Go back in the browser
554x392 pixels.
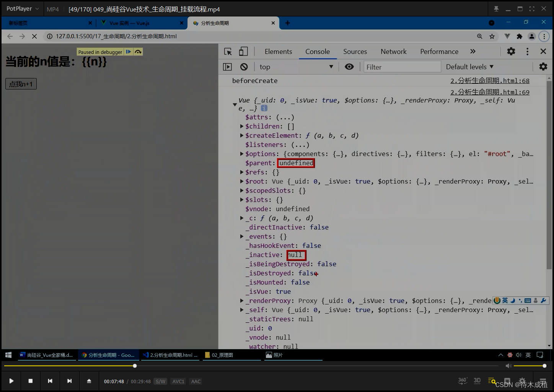click(x=10, y=36)
